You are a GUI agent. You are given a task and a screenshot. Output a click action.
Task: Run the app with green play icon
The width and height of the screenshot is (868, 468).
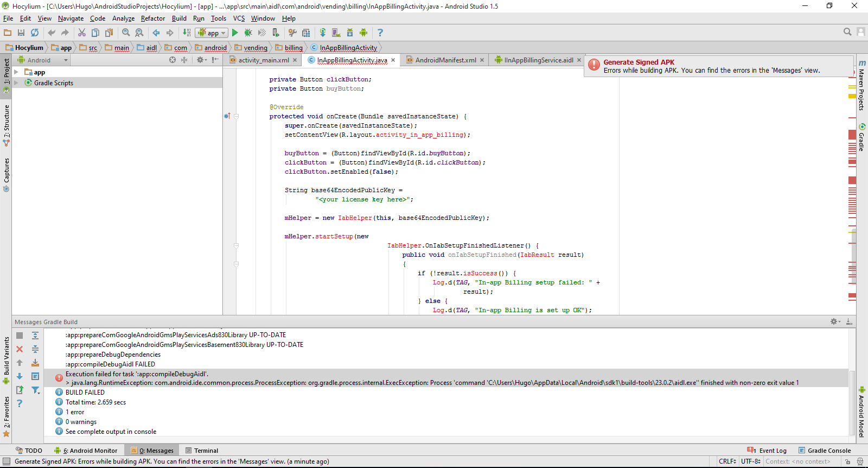(x=235, y=33)
